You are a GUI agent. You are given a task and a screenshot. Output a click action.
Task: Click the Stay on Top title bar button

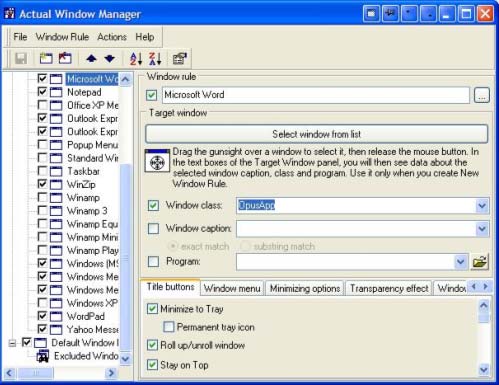tap(390, 14)
